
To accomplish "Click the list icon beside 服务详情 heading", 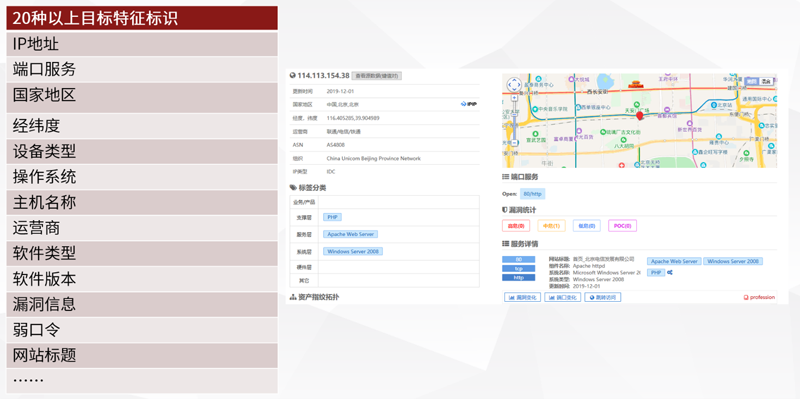I will 506,243.
